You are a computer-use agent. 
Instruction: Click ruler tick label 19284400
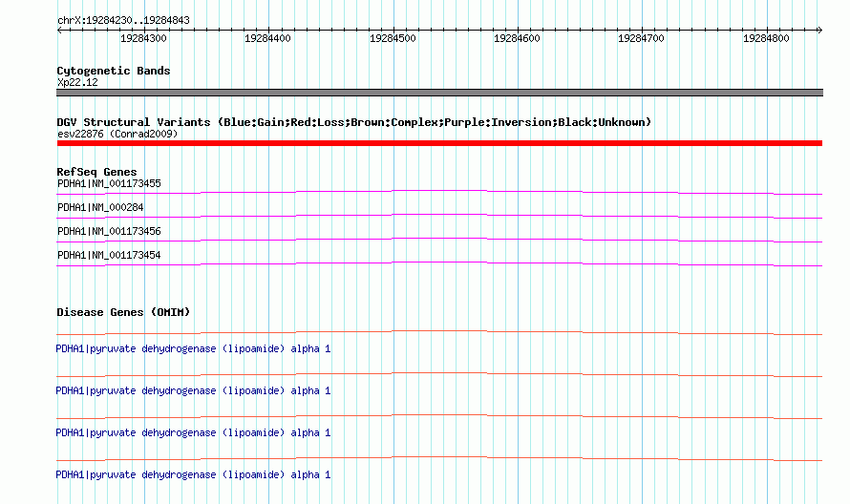267,38
